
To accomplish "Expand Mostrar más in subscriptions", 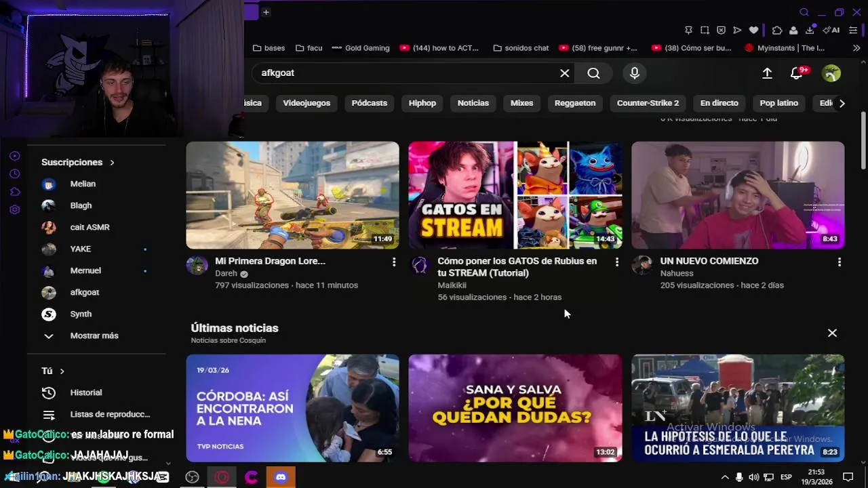I will tap(94, 335).
